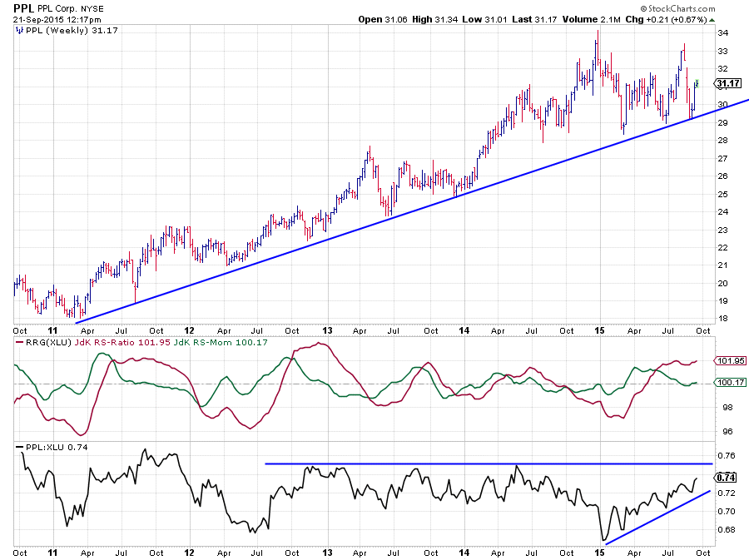Click the 31.17 last price tag on price axis
Viewport: 749px width, 560px height.
click(728, 83)
